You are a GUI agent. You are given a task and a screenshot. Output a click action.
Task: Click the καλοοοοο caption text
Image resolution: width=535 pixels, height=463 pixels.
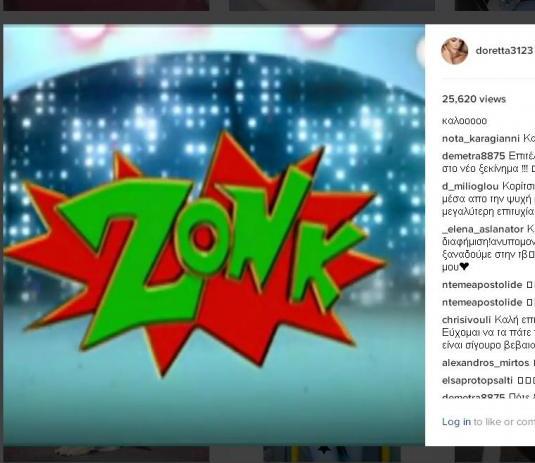click(464, 121)
